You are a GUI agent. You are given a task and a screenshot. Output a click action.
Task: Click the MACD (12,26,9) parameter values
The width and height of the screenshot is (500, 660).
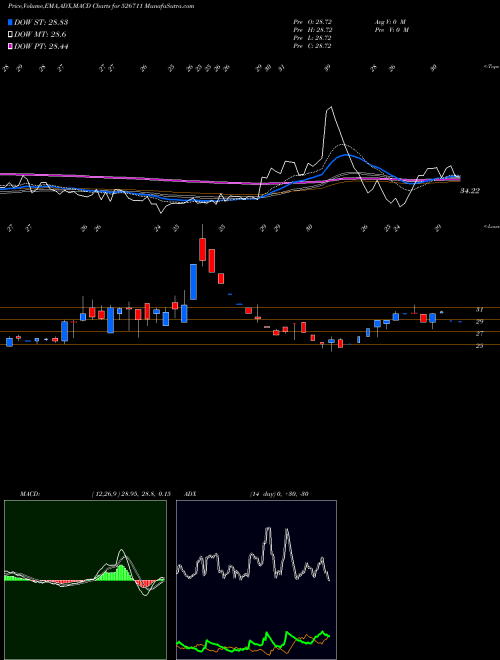click(x=131, y=494)
